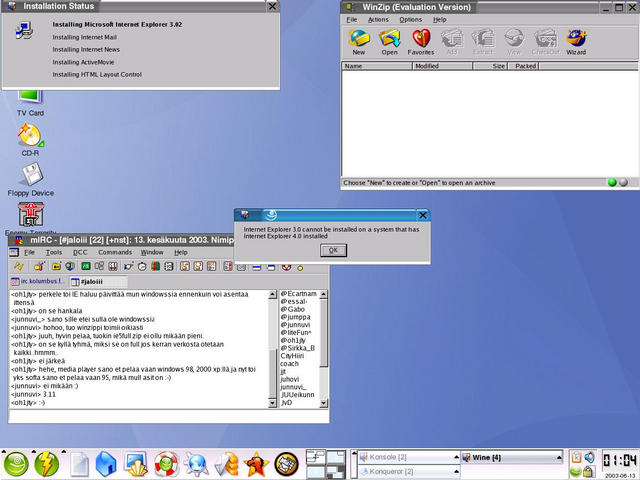Open mIRC Tools menu
The image size is (640, 480).
point(53,252)
